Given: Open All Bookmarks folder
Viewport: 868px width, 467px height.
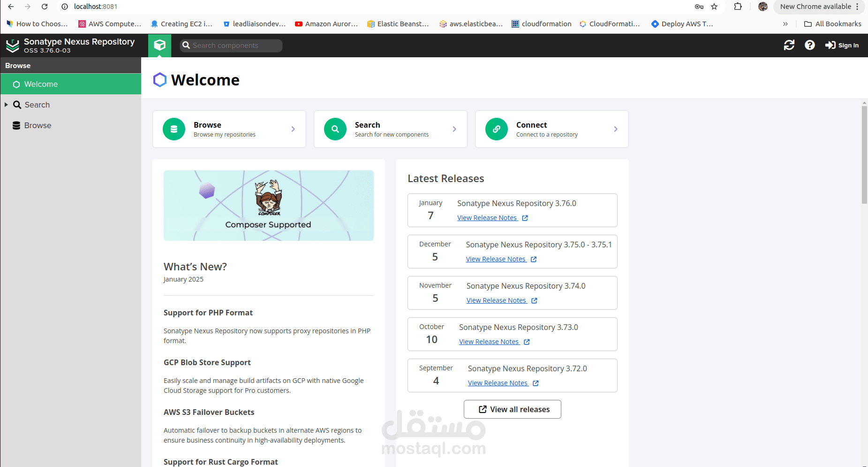Looking at the screenshot, I should 833,24.
